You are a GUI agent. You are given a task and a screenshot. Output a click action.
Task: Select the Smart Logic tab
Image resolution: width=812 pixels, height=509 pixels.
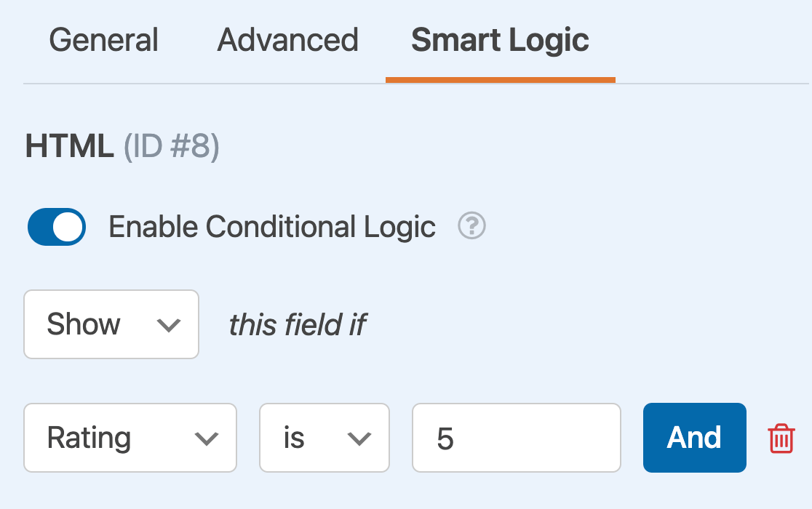(500, 40)
